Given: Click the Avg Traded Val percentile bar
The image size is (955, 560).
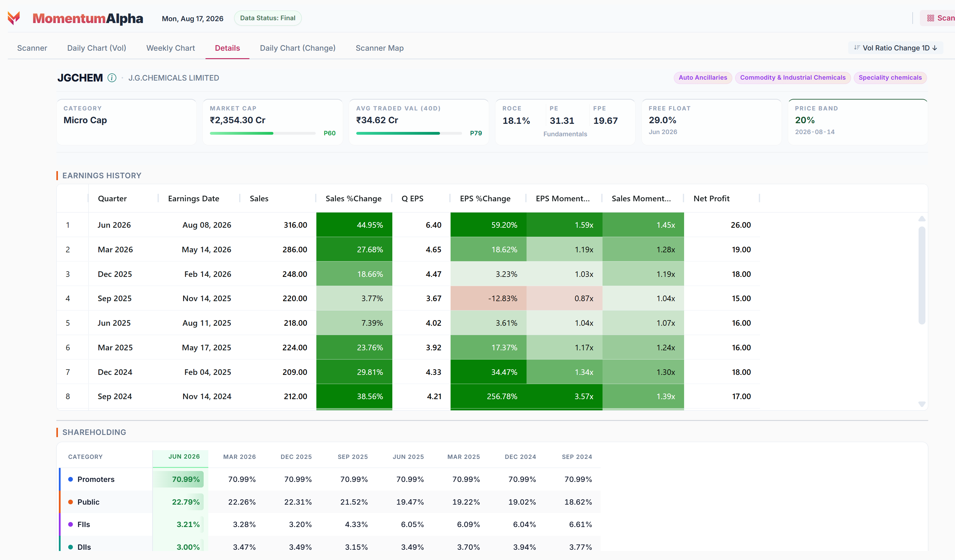Looking at the screenshot, I should [409, 133].
